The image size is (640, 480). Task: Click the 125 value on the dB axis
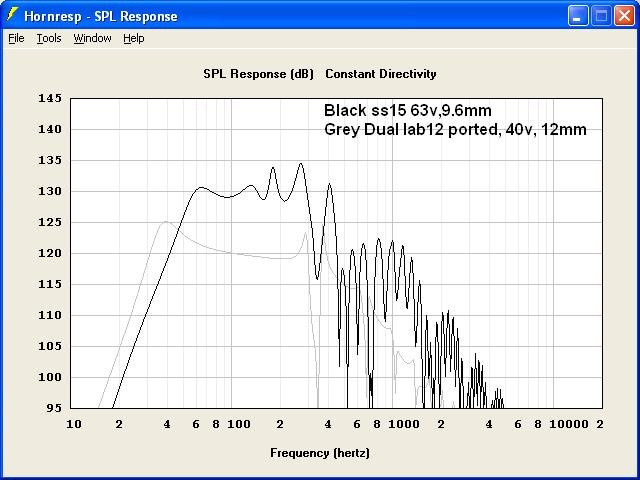[50, 222]
